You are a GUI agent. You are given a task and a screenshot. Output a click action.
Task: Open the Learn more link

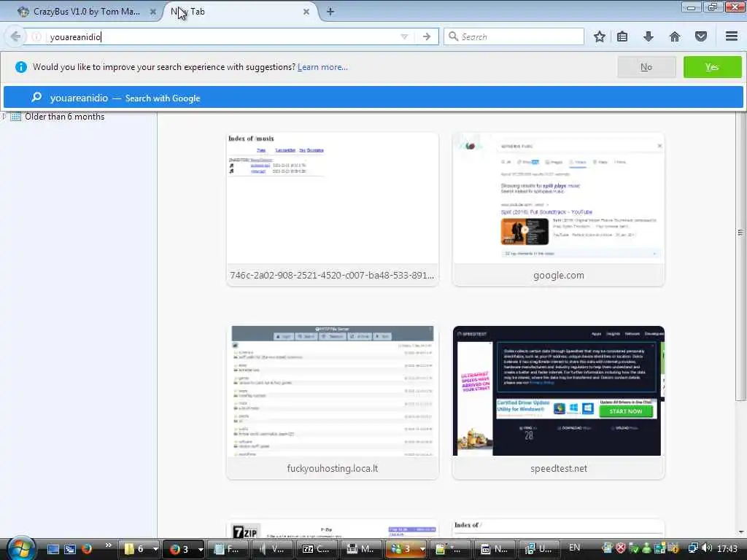click(322, 67)
